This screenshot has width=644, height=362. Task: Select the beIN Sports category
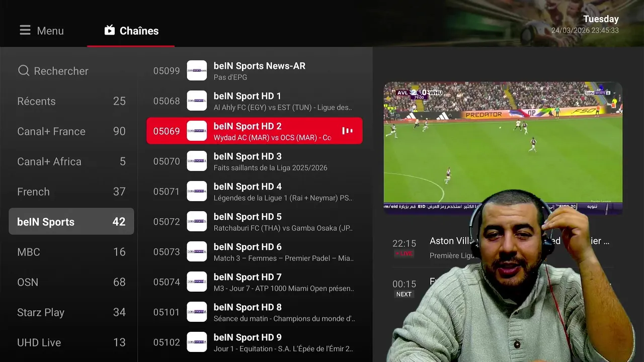[x=71, y=221]
